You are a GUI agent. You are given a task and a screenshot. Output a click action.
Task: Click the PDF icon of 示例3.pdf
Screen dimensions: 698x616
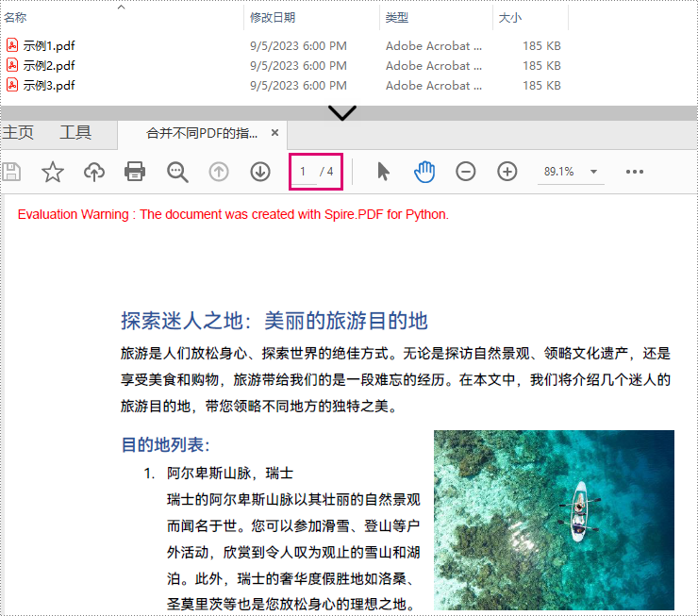pyautogui.click(x=12, y=85)
